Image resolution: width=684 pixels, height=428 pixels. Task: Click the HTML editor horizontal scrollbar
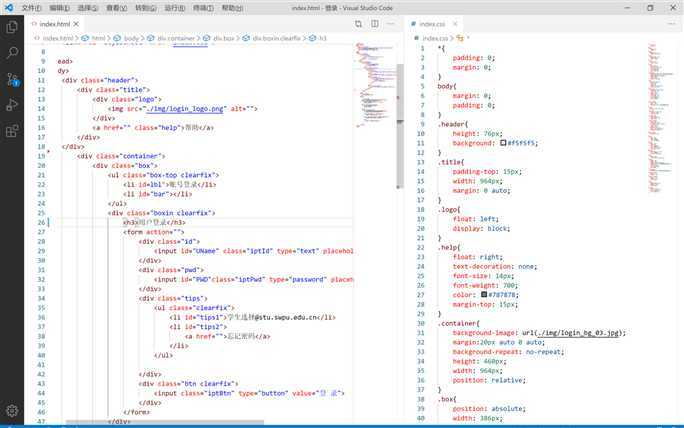tap(165, 422)
